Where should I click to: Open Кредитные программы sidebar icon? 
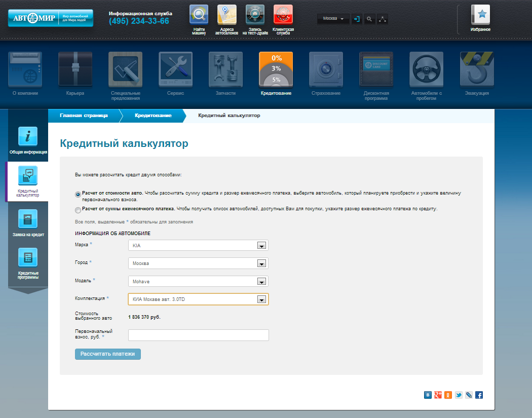(x=28, y=257)
